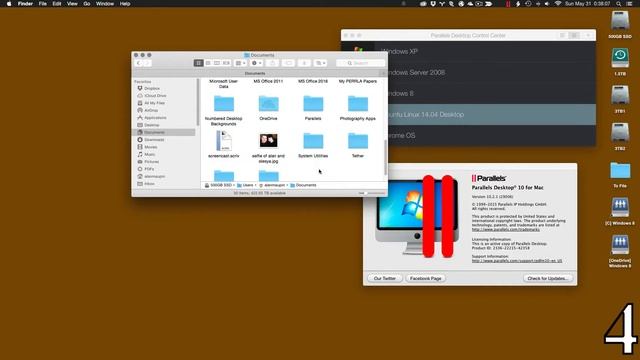Screen dimensions: 640x360
Task: Click Check for Updates button
Action: coord(548,278)
